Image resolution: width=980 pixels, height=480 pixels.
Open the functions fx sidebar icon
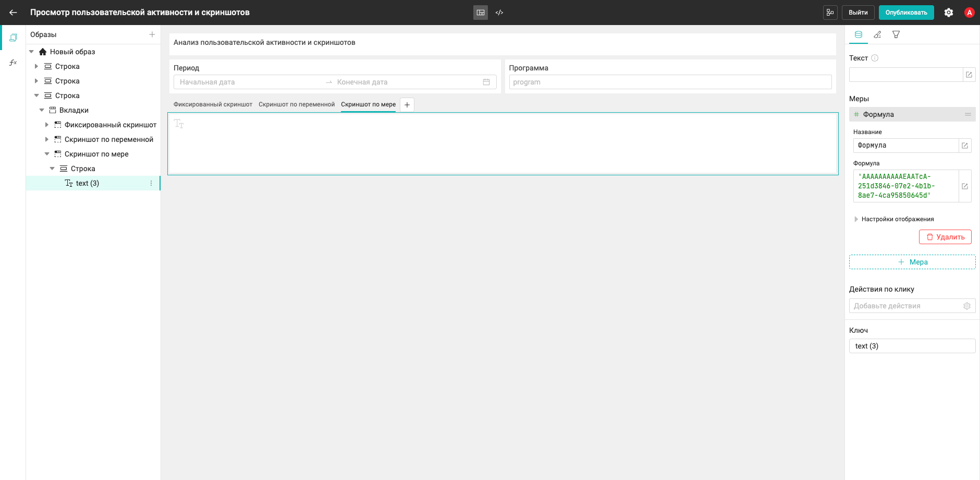(13, 63)
